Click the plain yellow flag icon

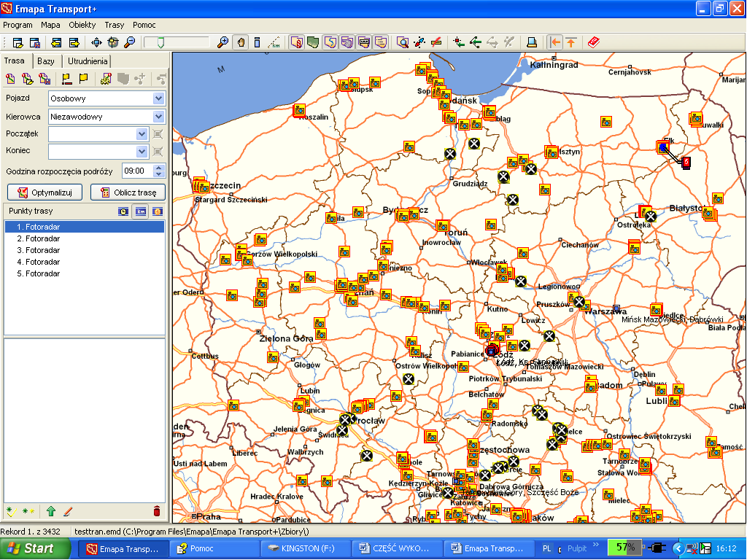pyautogui.click(x=83, y=79)
